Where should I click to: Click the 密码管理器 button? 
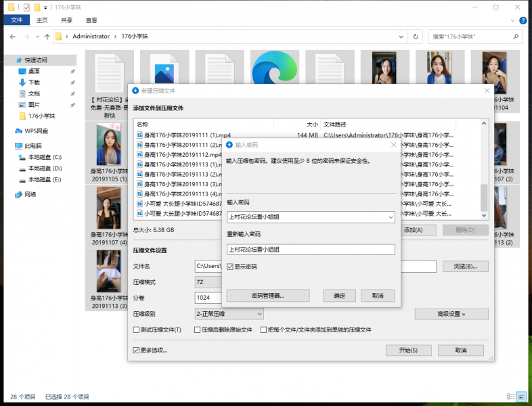pyautogui.click(x=267, y=296)
